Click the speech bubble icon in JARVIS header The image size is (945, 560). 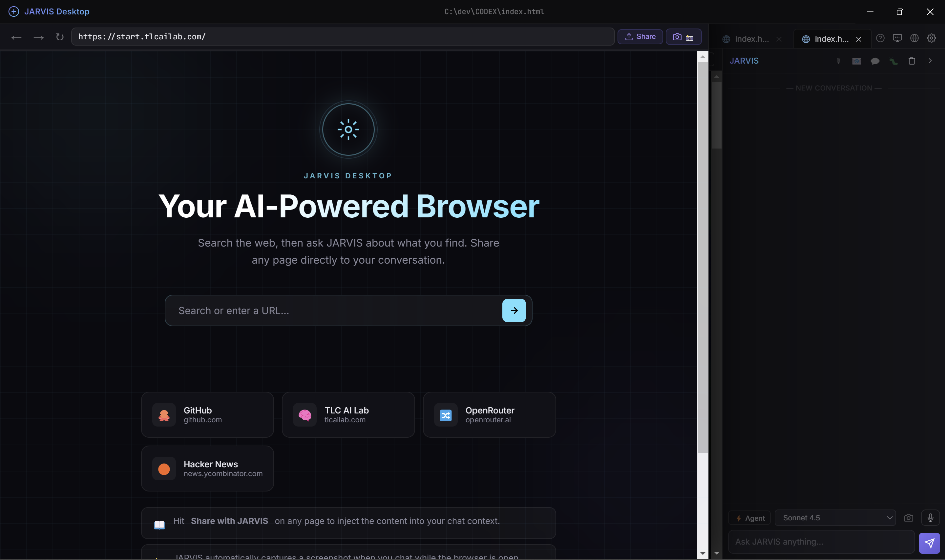click(875, 61)
